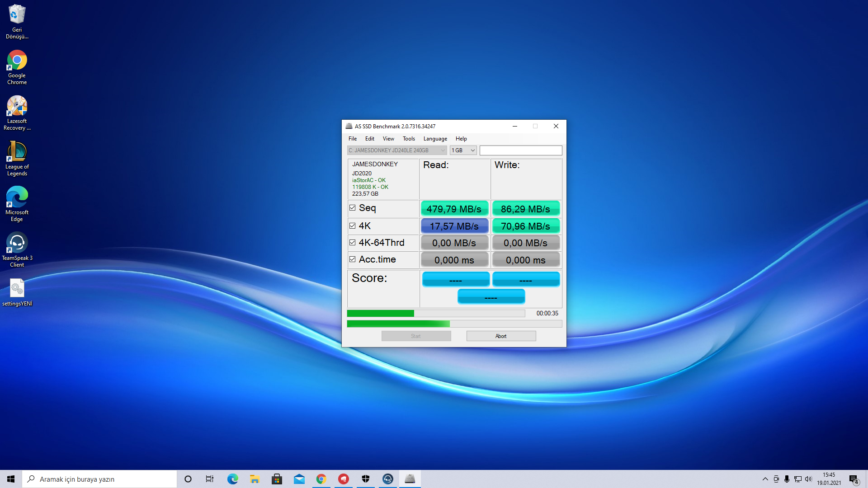Image resolution: width=868 pixels, height=488 pixels.
Task: Open Google Chrome desktop shortcut
Action: click(17, 67)
